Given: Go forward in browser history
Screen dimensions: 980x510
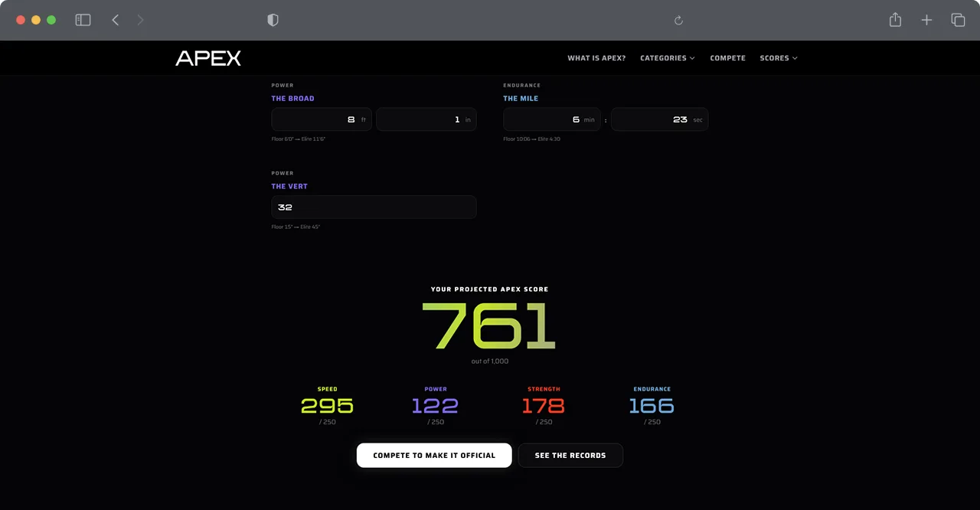Looking at the screenshot, I should 140,20.
